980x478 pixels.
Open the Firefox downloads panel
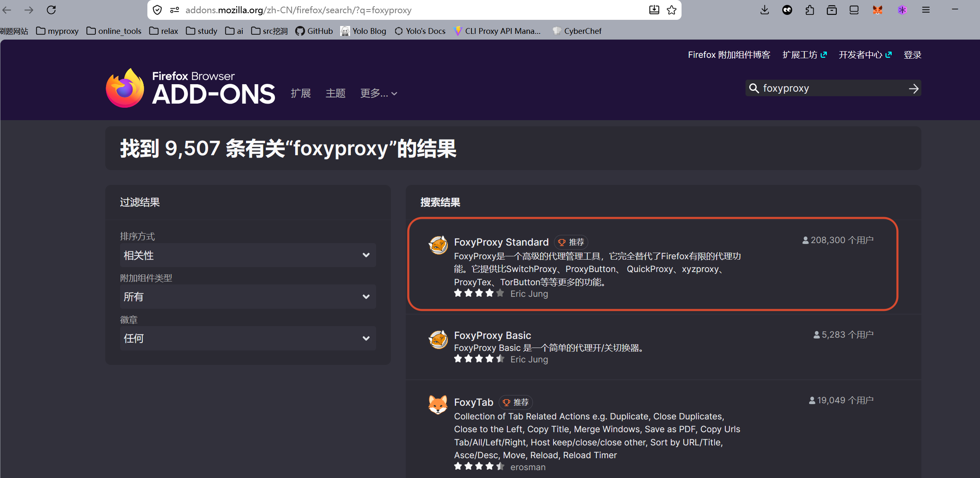pos(765,10)
